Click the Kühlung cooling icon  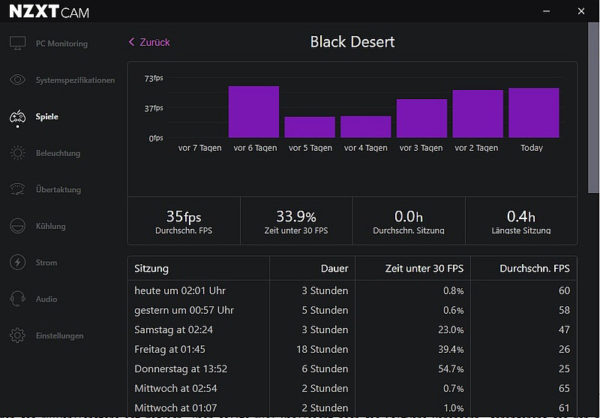[18, 226]
